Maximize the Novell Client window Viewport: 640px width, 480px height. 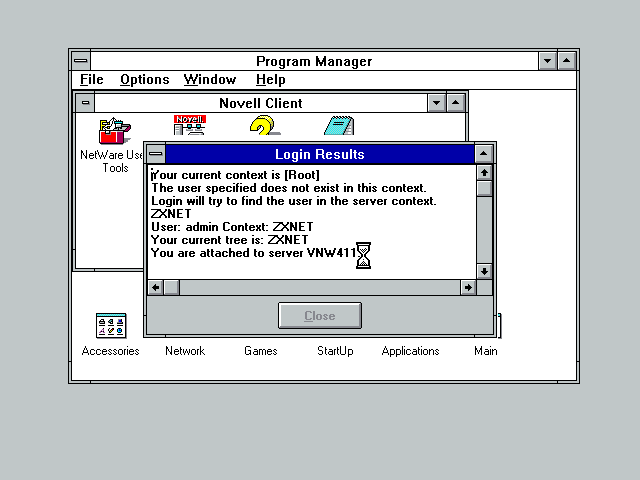click(x=456, y=103)
